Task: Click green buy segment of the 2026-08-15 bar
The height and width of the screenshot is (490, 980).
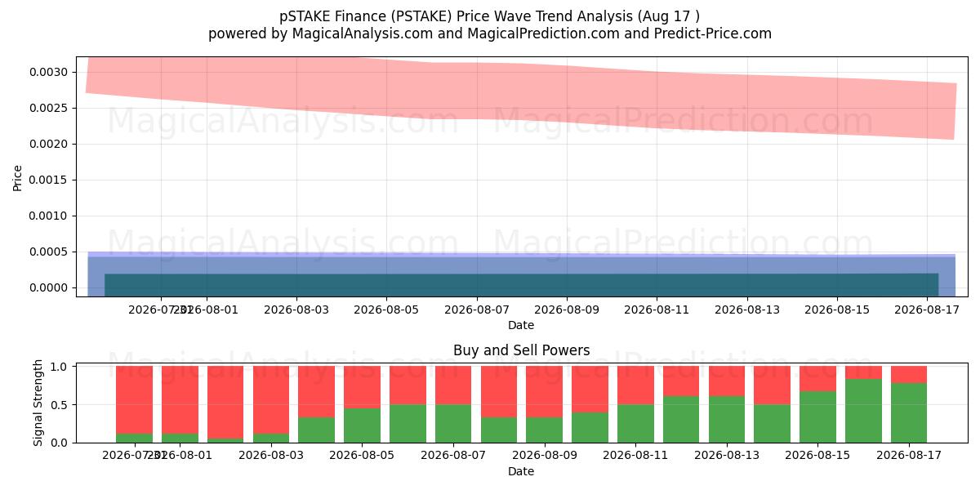Action: (817, 417)
